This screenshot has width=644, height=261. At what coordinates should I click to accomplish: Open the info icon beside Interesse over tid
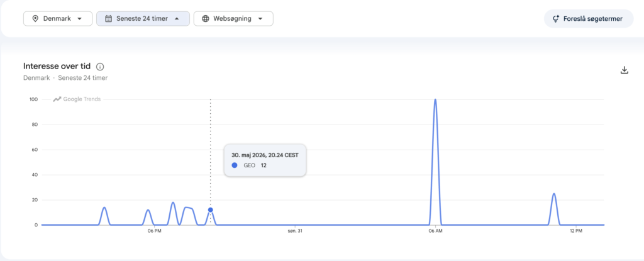[x=100, y=67]
